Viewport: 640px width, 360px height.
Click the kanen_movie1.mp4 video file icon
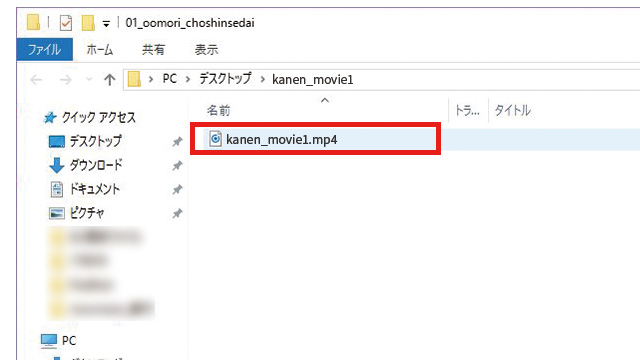[x=215, y=139]
